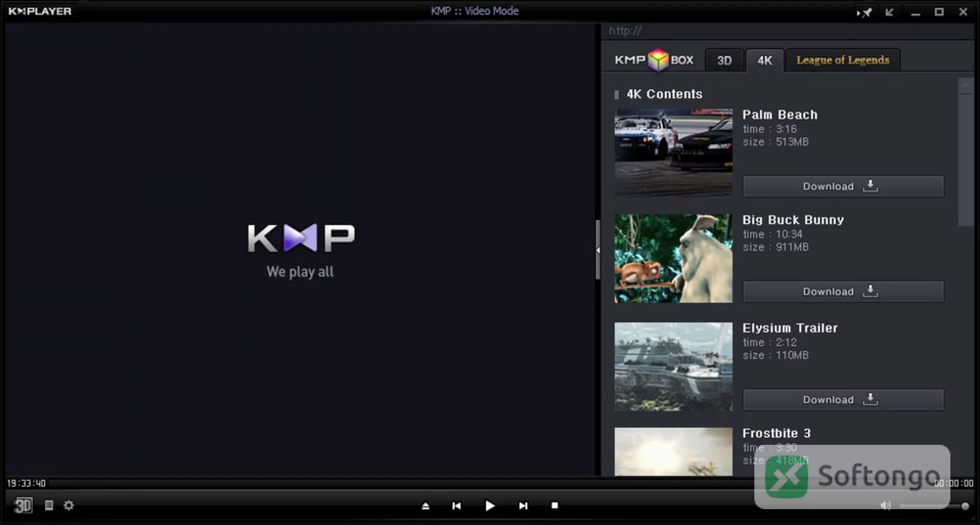
Task: Click the eject/open file button
Action: [x=426, y=506]
